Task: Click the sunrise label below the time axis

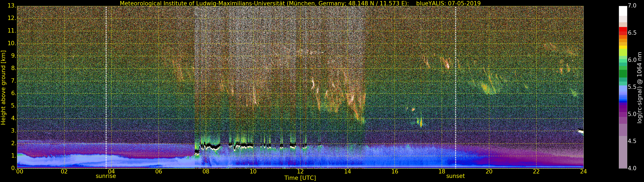Action: pyautogui.click(x=106, y=176)
